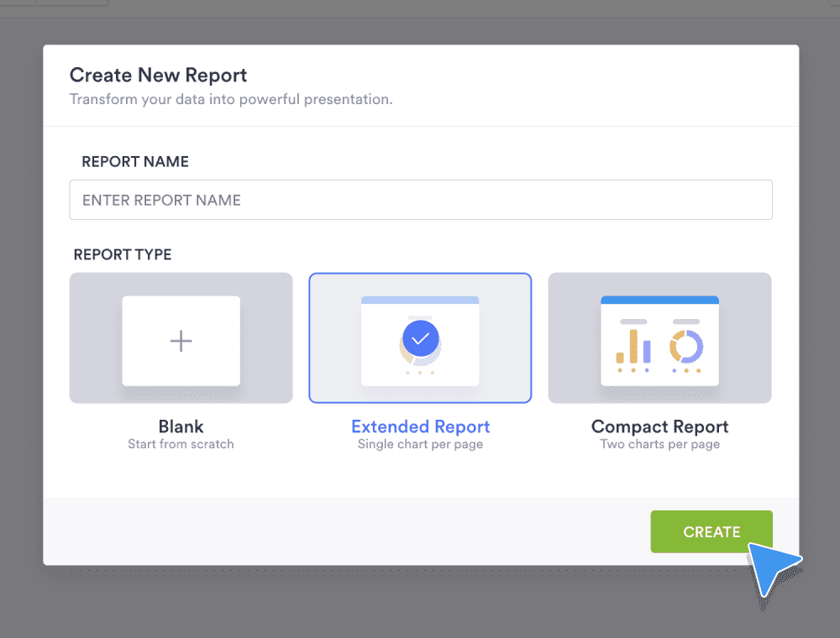
Task: Click the bar chart icon in Compact Report
Action: click(633, 346)
